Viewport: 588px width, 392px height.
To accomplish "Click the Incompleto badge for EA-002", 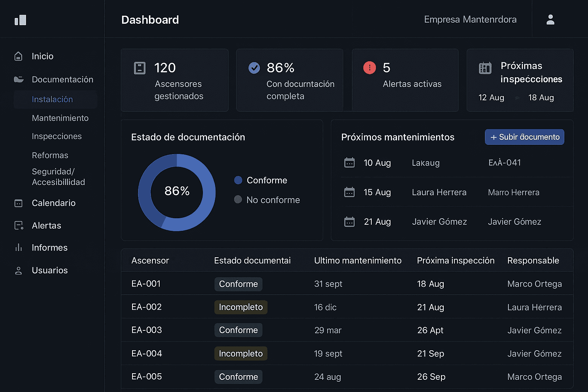I will point(241,307).
